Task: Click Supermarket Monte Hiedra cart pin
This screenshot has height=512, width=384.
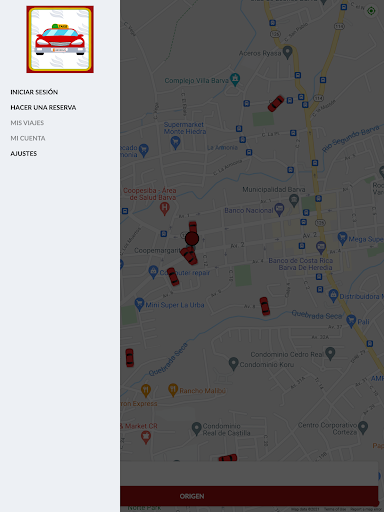Action: [x=175, y=143]
